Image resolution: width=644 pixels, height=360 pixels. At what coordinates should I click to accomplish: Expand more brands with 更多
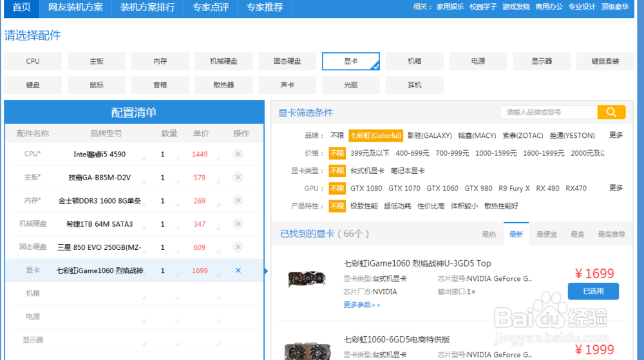616,135
